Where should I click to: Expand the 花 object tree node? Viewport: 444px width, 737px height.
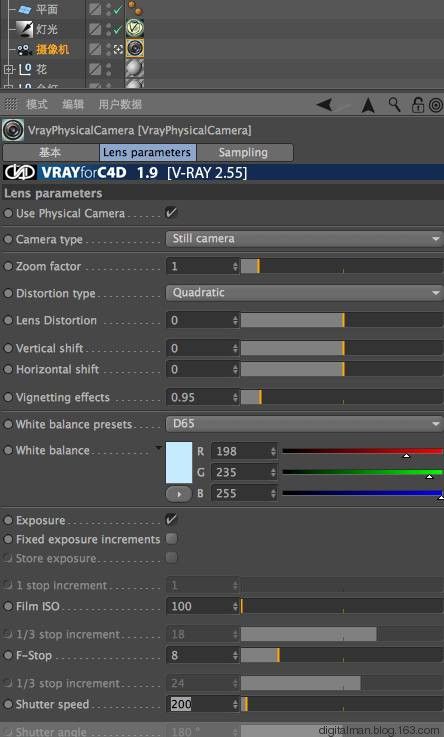click(x=8, y=70)
